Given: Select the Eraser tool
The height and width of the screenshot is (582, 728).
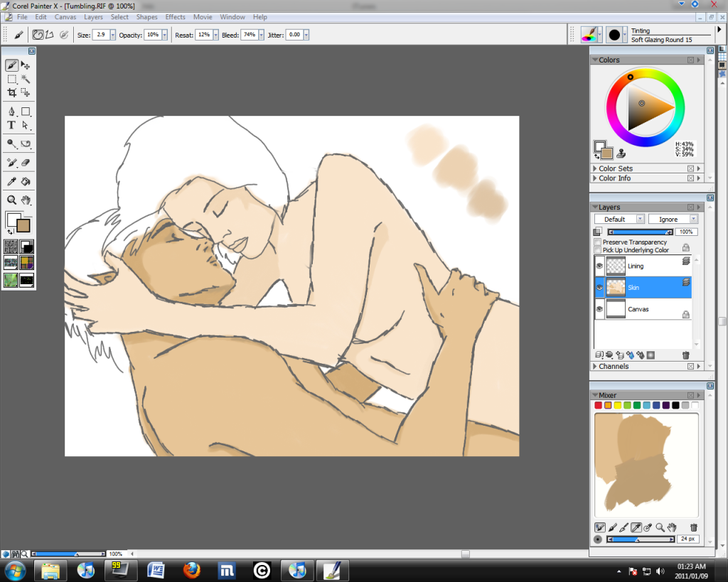Looking at the screenshot, I should click(x=26, y=163).
